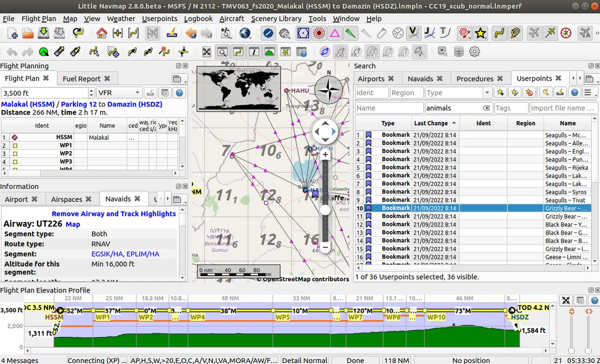Click the map zoom in plus button
The image size is (600, 364).
coord(325,154)
